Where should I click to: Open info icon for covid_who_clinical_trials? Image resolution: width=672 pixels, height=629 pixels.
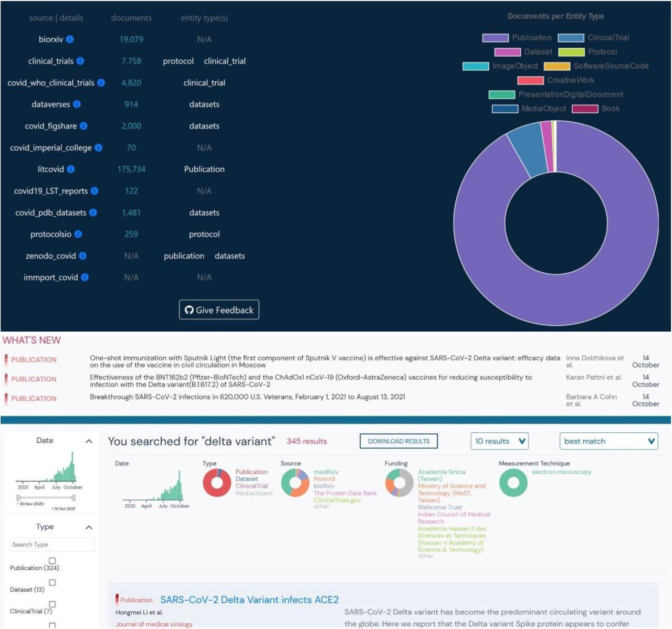point(101,83)
